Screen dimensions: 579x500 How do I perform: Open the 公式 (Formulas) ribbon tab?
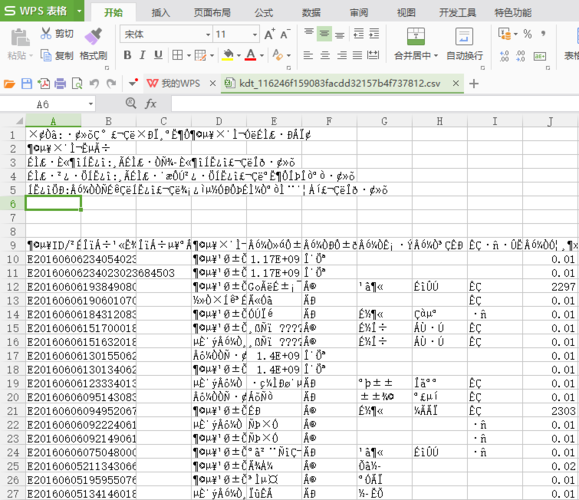[264, 13]
